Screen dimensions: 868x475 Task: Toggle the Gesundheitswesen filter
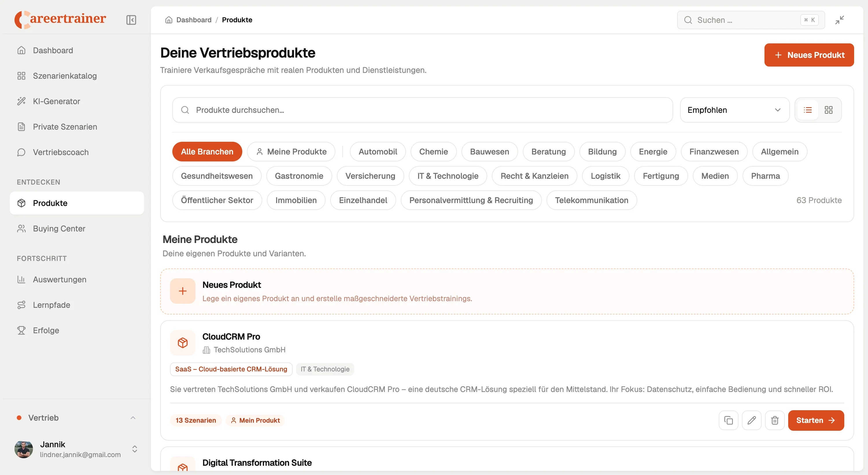(217, 176)
